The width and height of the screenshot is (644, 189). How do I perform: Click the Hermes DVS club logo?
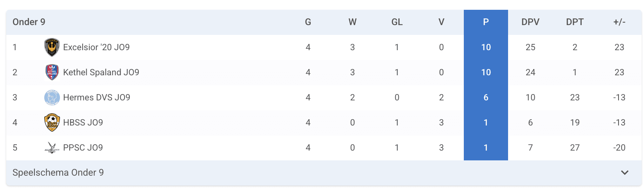click(x=52, y=98)
